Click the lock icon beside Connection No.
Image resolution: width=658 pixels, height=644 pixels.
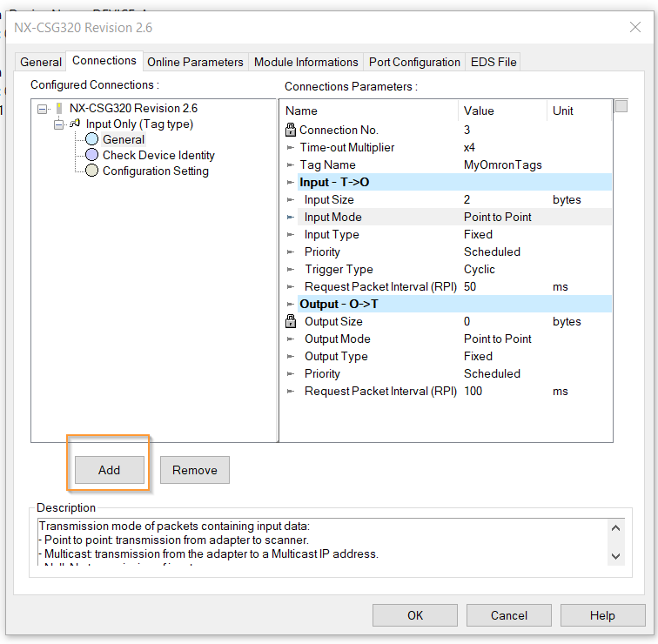291,130
